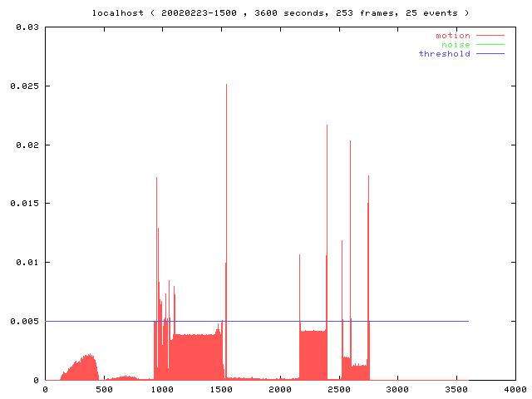Viewport: 532px width, 399px height.
Task: Click the blue threshold line near 3000 seconds
Action: [x=397, y=321]
